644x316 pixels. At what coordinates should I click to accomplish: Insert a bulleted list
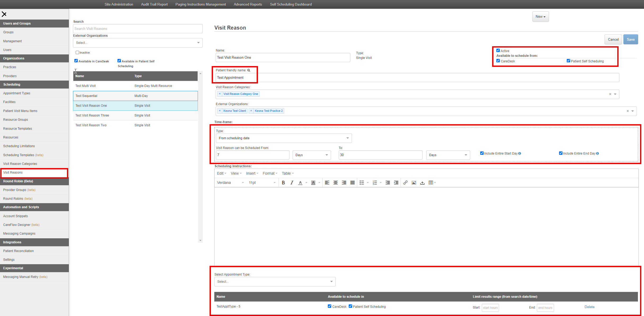tap(362, 183)
